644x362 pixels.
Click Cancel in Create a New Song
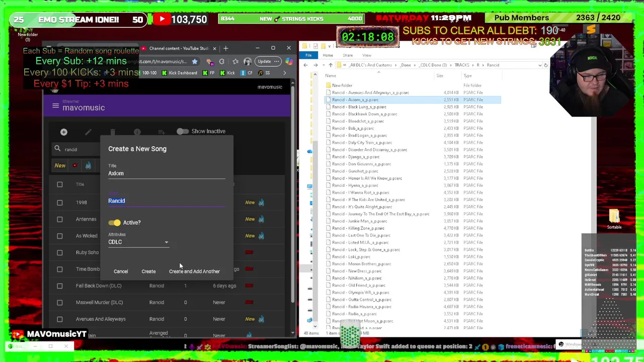[x=121, y=271]
